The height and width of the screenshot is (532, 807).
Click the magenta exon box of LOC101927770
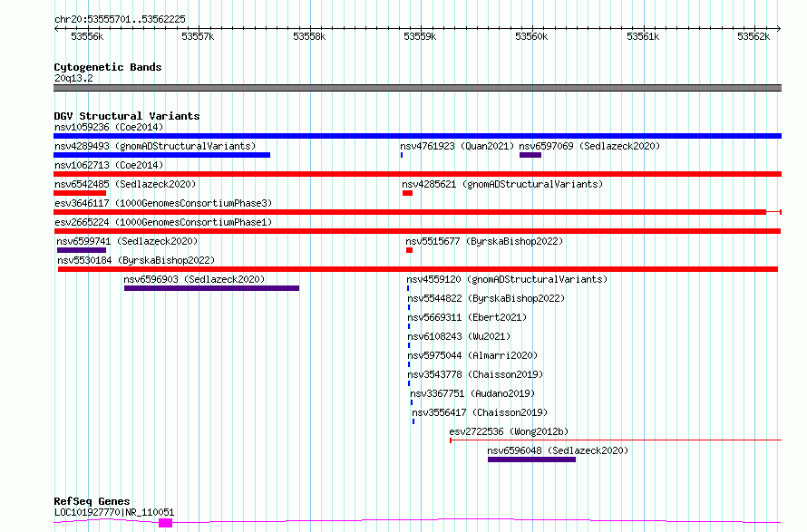pos(165,523)
